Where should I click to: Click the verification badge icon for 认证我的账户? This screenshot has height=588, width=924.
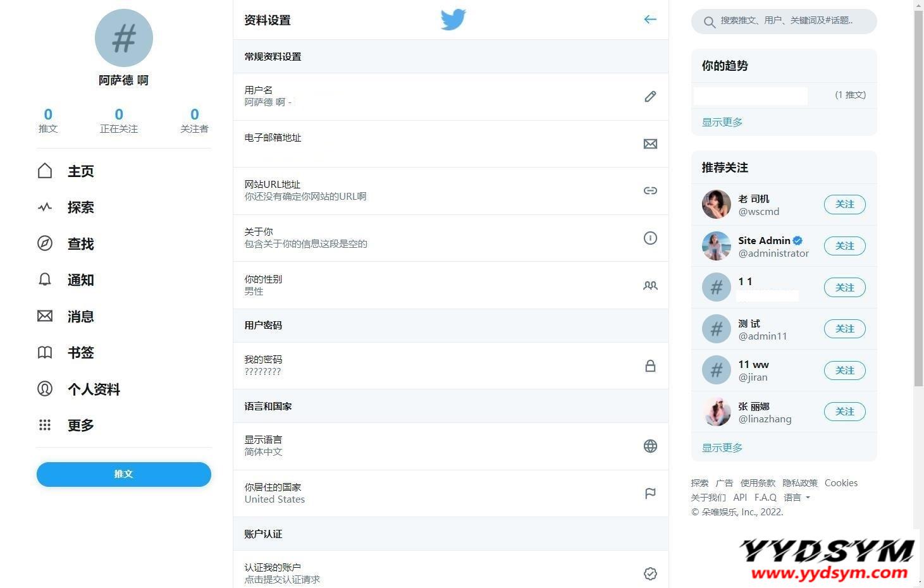pyautogui.click(x=650, y=573)
